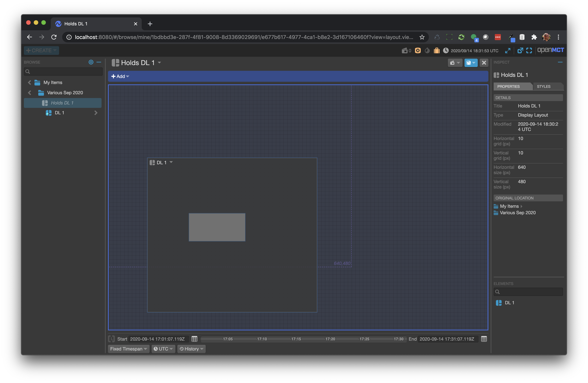Screen dimensions: 588x383
Task: Collapse the Inspect pane with the minus control
Action: pos(560,62)
